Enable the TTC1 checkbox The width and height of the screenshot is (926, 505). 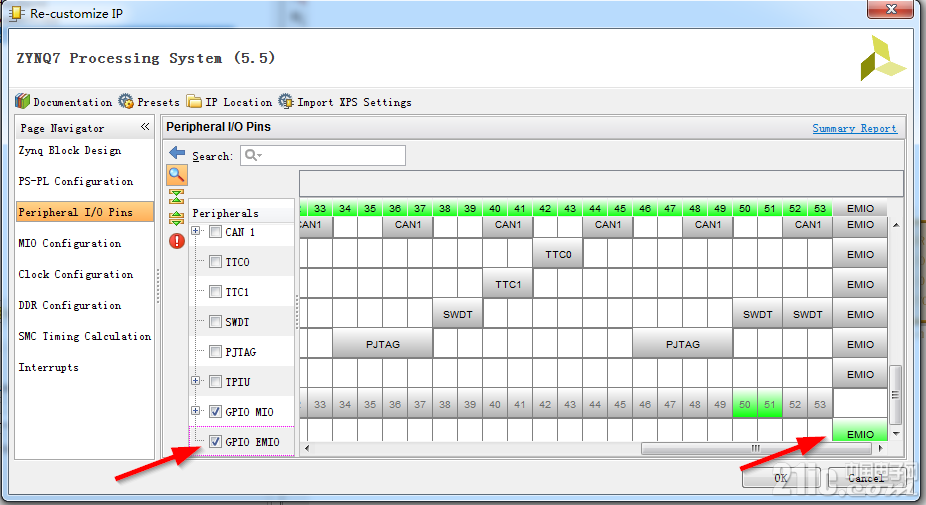216,292
